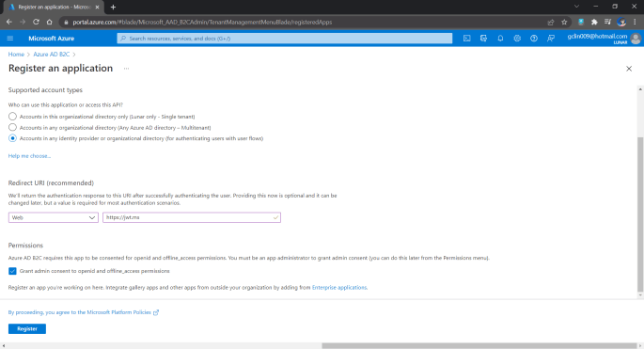Click the Supported account types heading
644x349 pixels.
click(x=45, y=90)
